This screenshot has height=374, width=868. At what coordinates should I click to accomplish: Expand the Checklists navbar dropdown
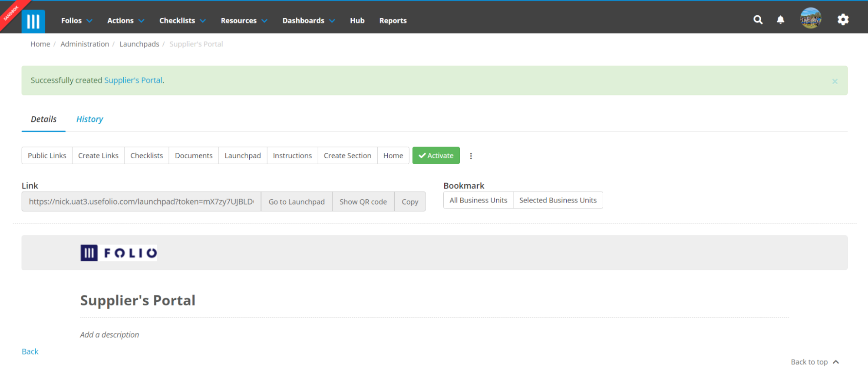(x=182, y=20)
